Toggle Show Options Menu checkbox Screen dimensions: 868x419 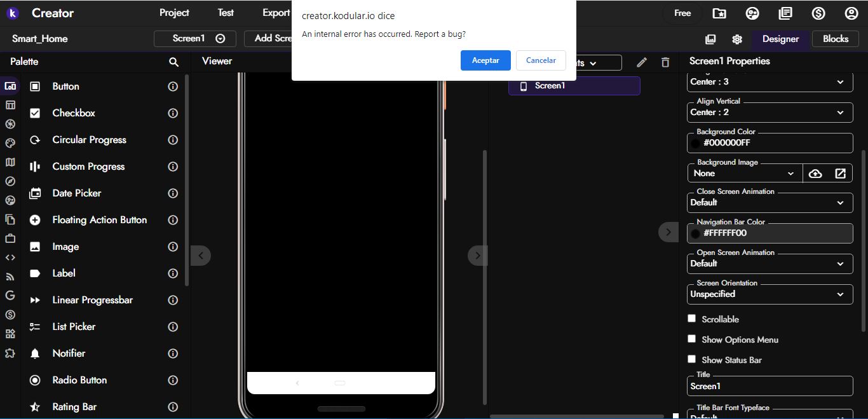click(692, 339)
